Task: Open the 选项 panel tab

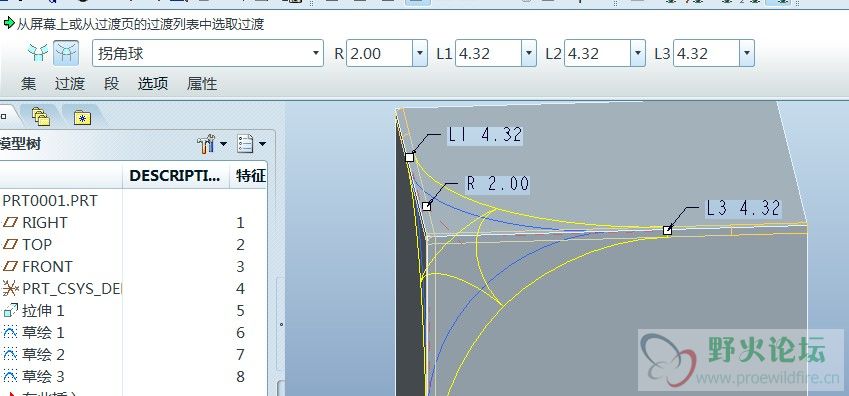Action: pos(153,83)
